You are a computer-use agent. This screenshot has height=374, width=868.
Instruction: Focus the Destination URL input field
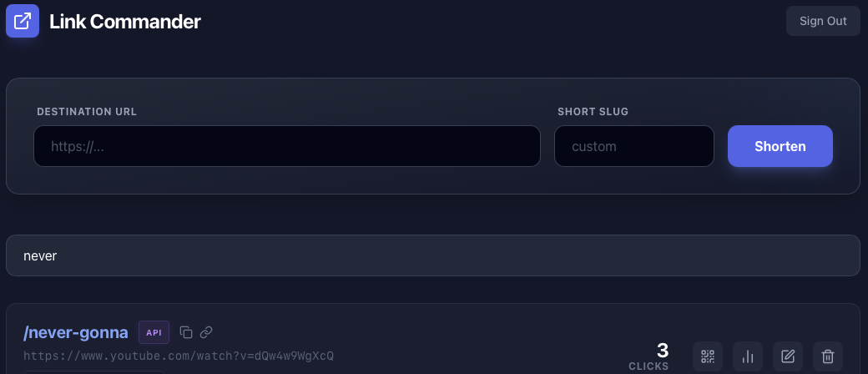(x=286, y=146)
